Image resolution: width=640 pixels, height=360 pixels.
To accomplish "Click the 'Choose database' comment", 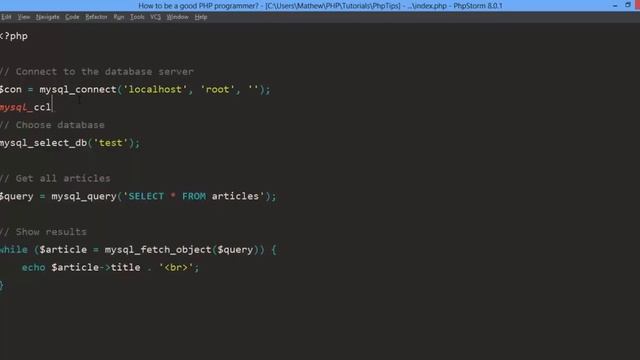I will pyautogui.click(x=52, y=125).
